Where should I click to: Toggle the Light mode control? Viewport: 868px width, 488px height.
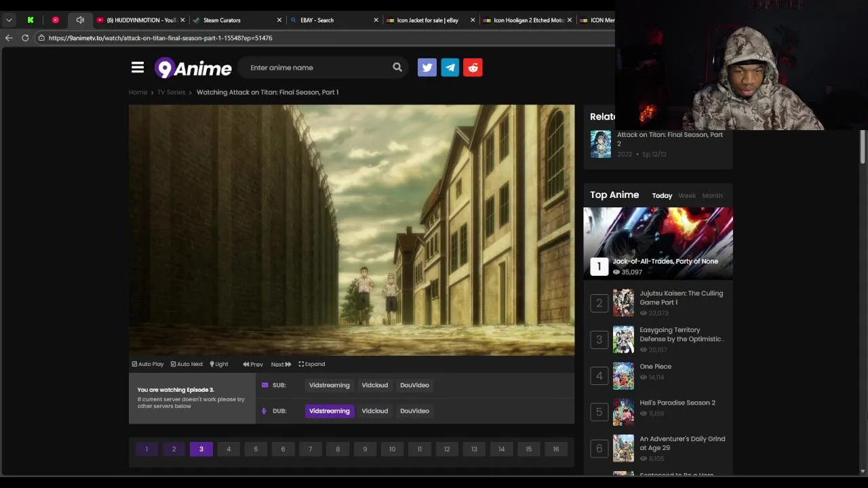click(219, 364)
